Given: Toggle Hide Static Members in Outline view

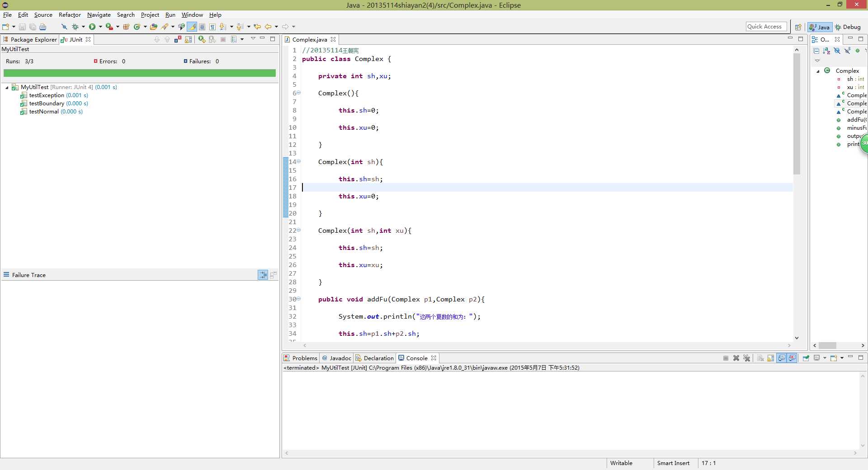Looking at the screenshot, I should 847,51.
